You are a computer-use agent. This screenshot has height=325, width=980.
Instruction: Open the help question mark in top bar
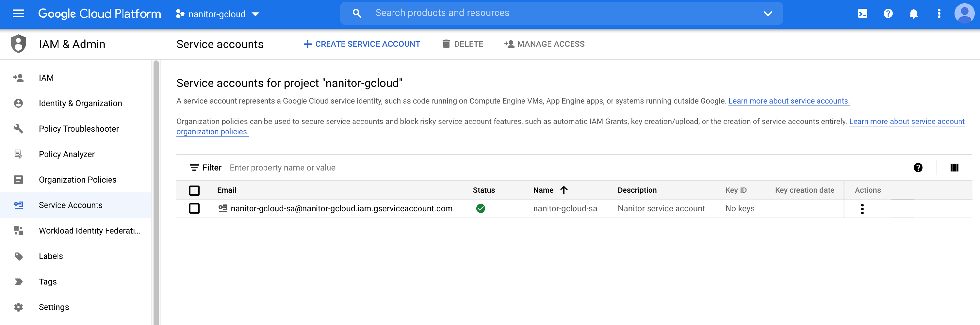[x=888, y=14]
